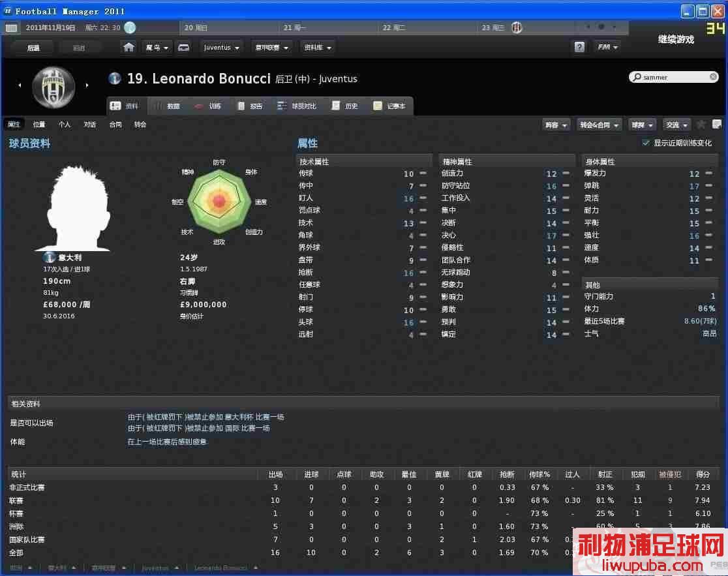Switch to the 记事本 tab

pyautogui.click(x=389, y=106)
